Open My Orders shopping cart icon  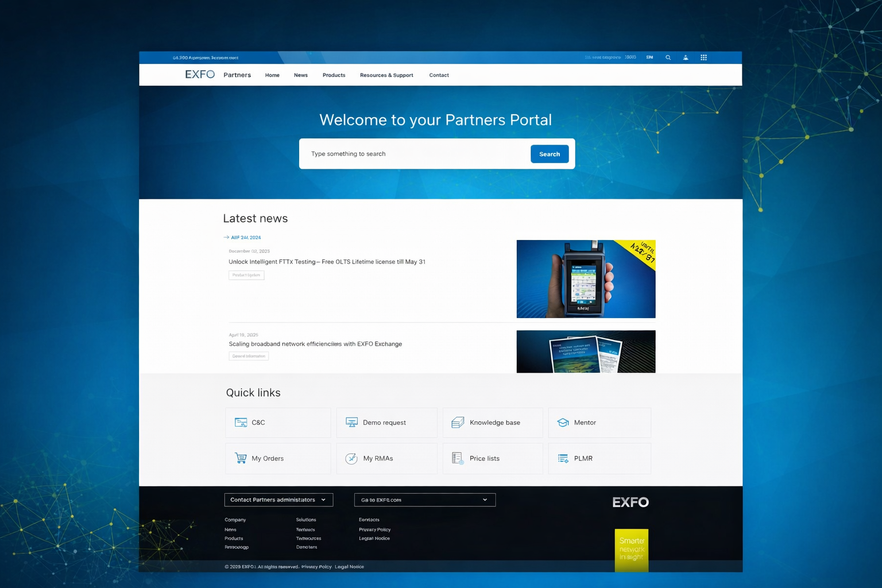pyautogui.click(x=241, y=458)
